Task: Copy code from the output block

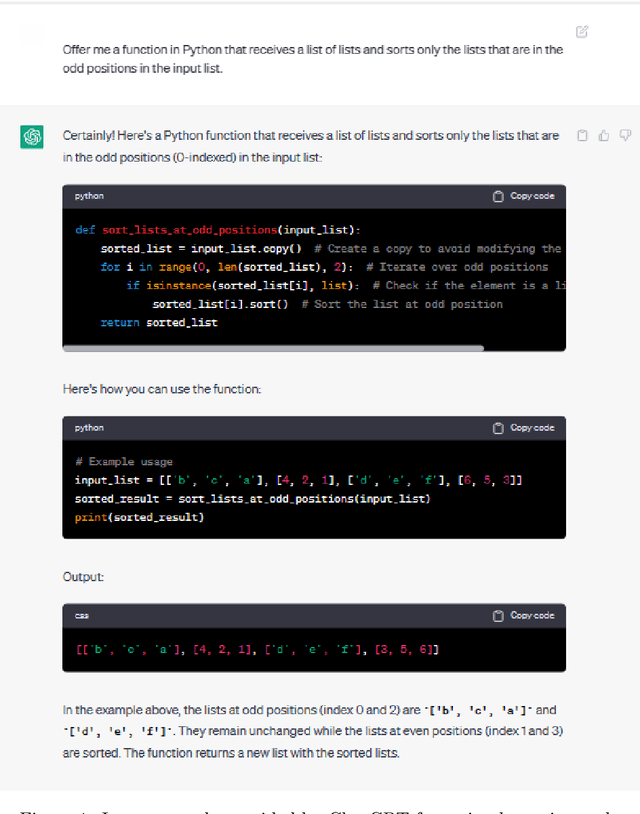Action: point(524,615)
